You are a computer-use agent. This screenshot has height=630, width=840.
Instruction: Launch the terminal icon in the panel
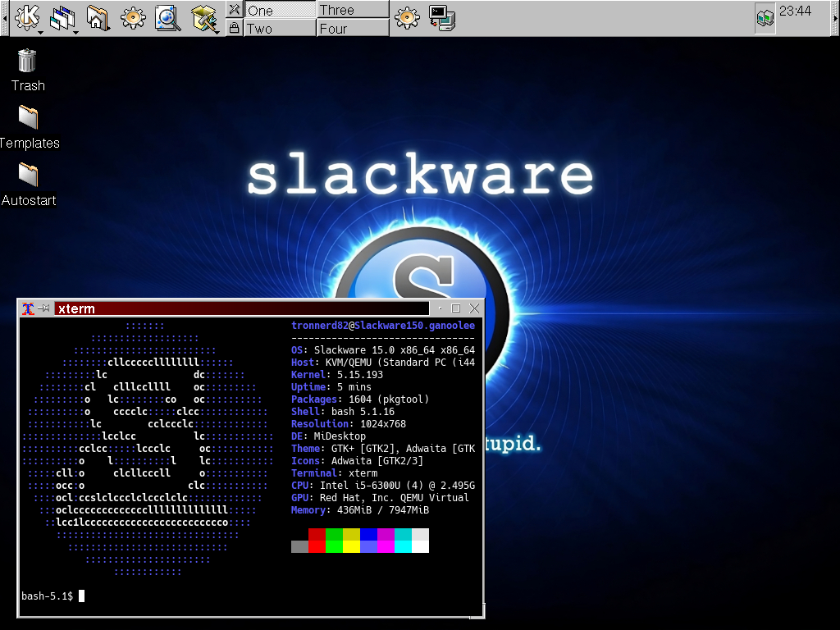(x=442, y=18)
